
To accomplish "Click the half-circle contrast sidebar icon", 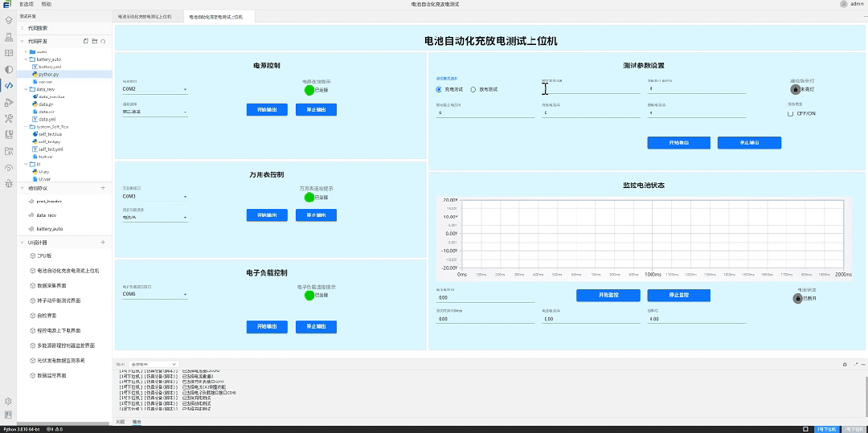I will point(8,70).
